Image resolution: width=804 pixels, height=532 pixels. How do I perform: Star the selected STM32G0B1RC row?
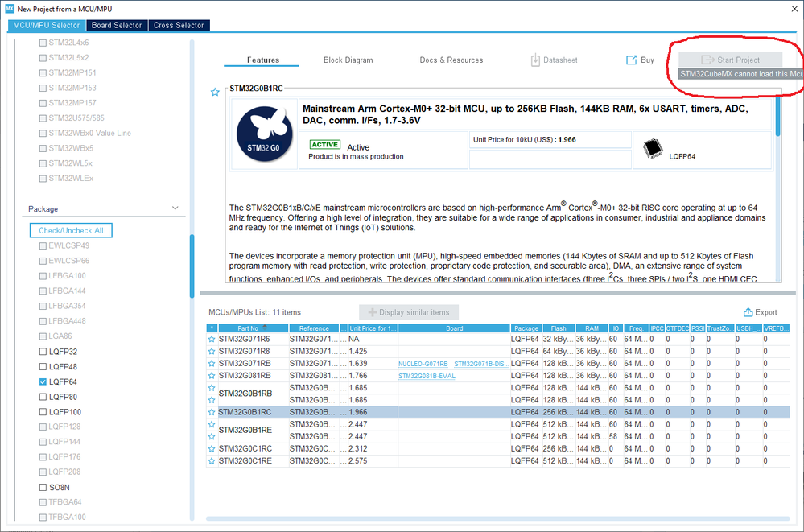[x=211, y=412]
